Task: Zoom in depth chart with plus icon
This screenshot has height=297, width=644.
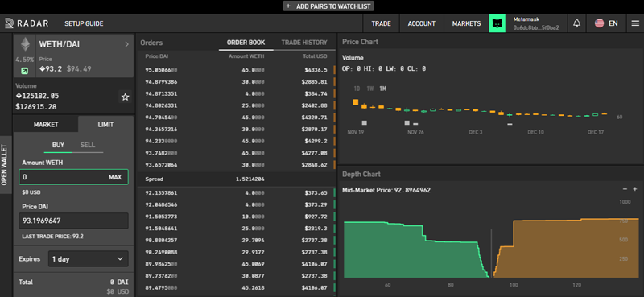Action: (x=634, y=189)
